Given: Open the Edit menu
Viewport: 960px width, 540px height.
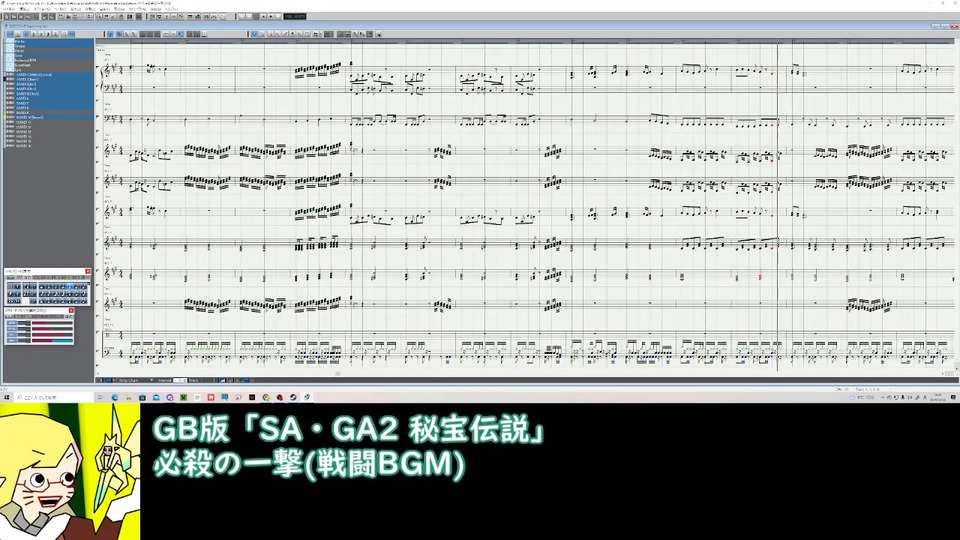Looking at the screenshot, I should tap(24, 10).
